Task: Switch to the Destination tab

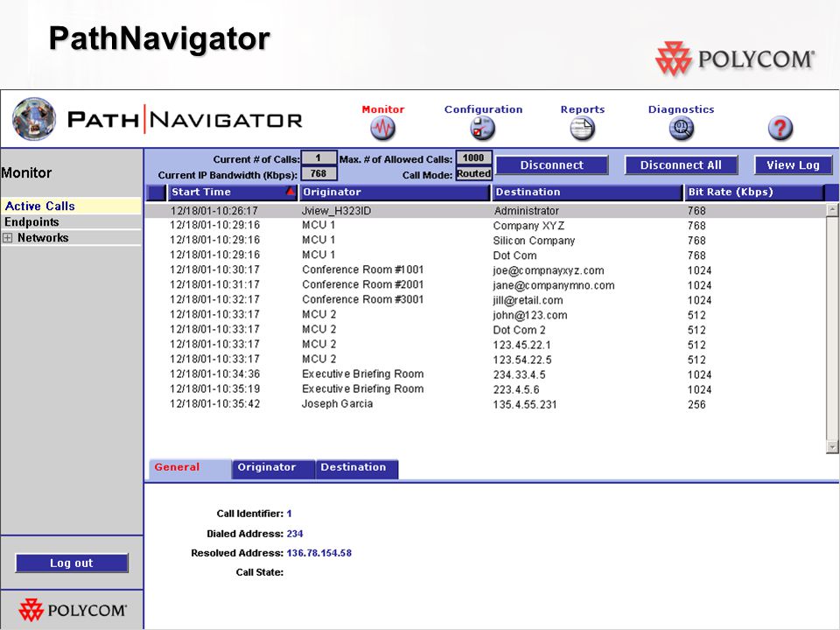Action: tap(357, 468)
